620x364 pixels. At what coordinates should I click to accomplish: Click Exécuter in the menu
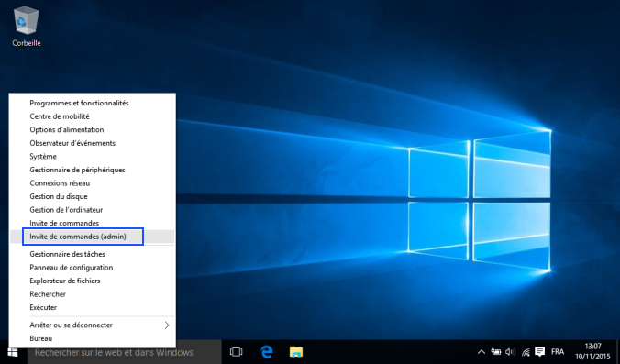point(92,307)
